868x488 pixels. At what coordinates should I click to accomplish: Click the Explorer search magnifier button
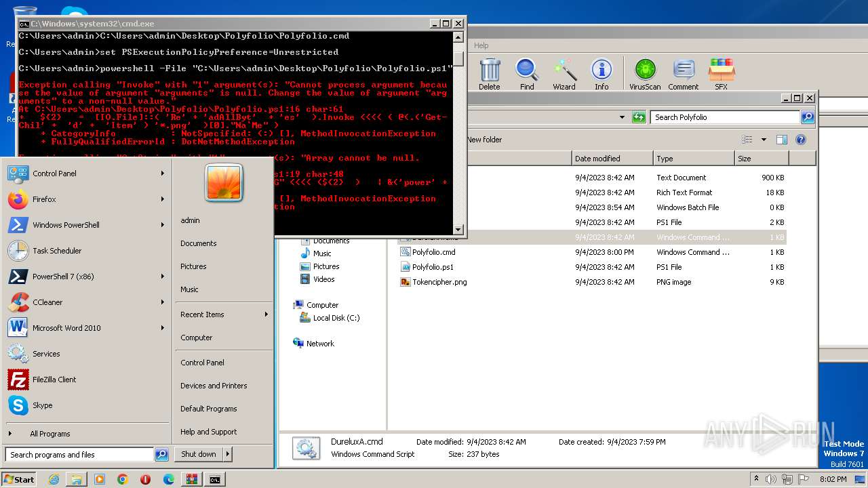(x=807, y=117)
